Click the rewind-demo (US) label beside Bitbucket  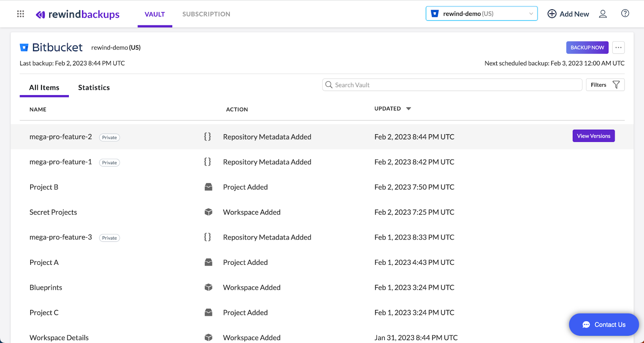pos(116,48)
